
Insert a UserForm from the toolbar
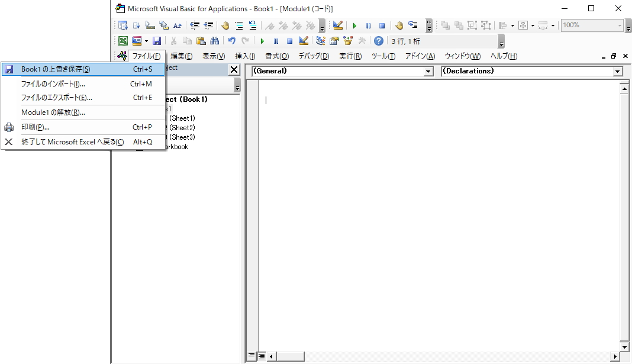[x=137, y=41]
